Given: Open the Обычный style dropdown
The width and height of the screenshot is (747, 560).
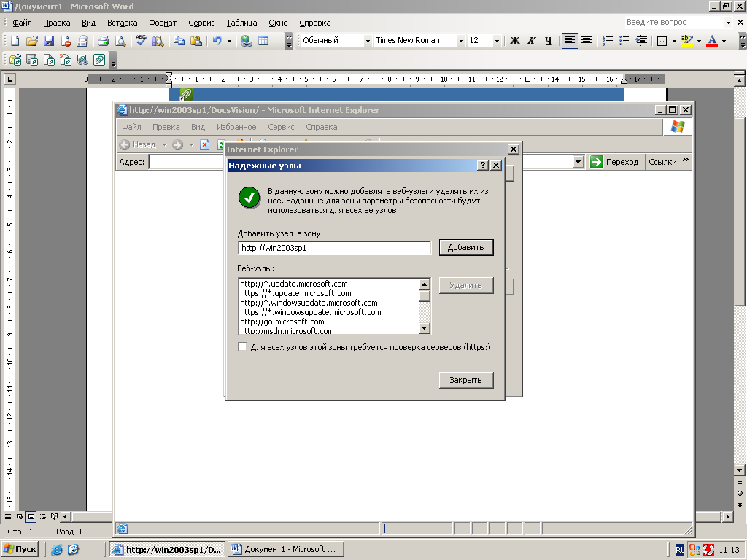Looking at the screenshot, I should coord(368,41).
